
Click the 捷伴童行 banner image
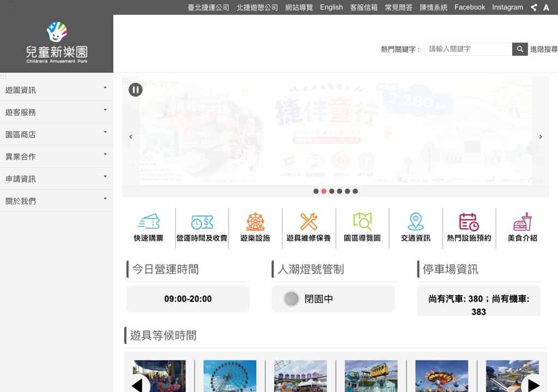pos(336,131)
